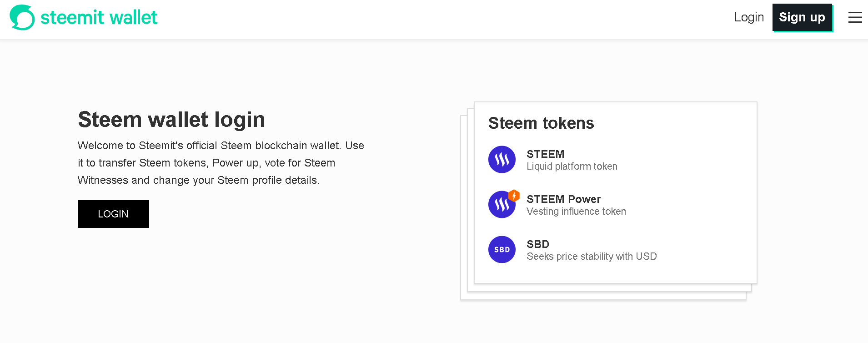Screen dimensions: 868x343
Task: Click Seeks price stability with USD text
Action: pyautogui.click(x=592, y=257)
